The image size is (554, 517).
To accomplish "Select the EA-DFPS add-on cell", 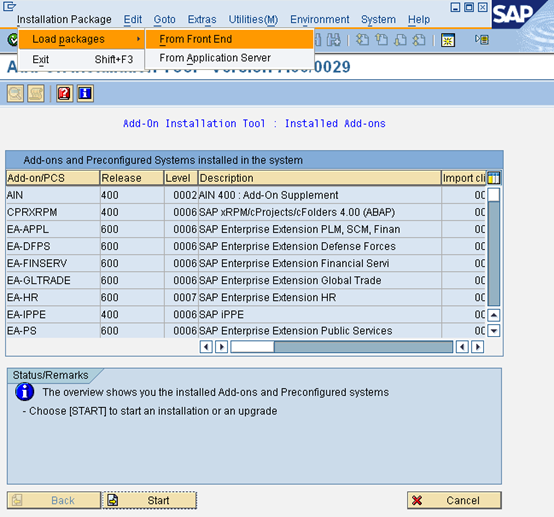I will [x=53, y=246].
